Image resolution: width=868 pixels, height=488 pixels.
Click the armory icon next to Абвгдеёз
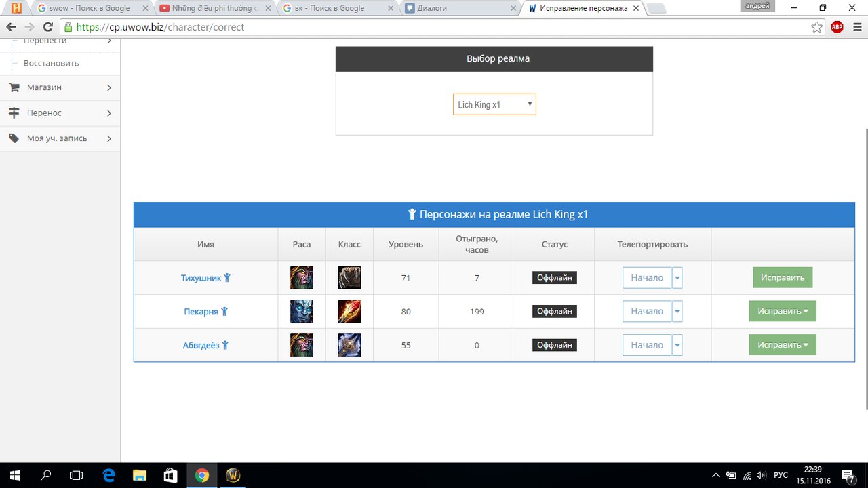[225, 345]
